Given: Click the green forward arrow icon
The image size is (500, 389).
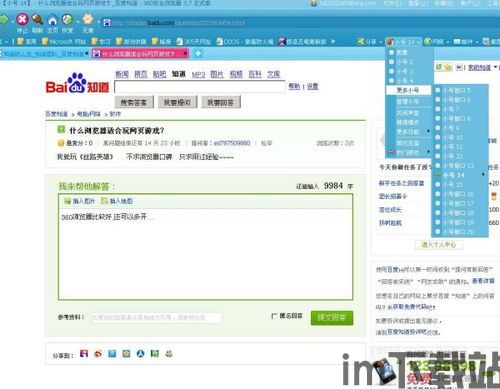Looking at the screenshot, I should 3,19.
